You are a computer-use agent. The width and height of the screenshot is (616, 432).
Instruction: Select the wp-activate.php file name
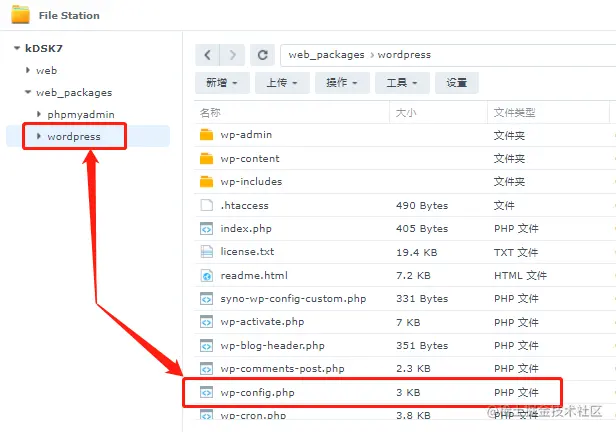coord(262,322)
